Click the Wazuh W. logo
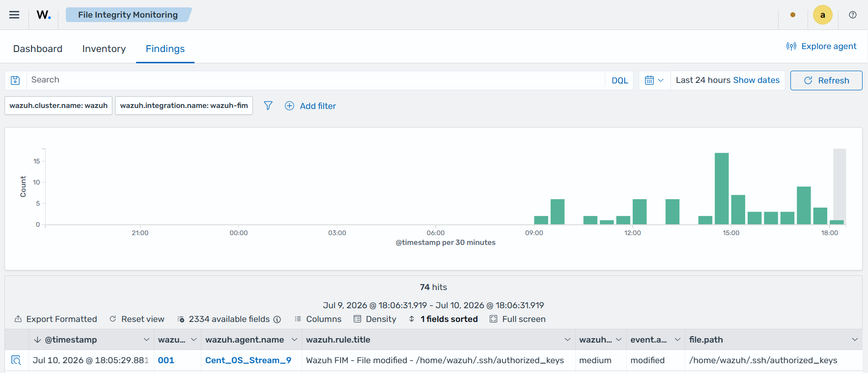The height and width of the screenshot is (373, 868). coord(44,15)
